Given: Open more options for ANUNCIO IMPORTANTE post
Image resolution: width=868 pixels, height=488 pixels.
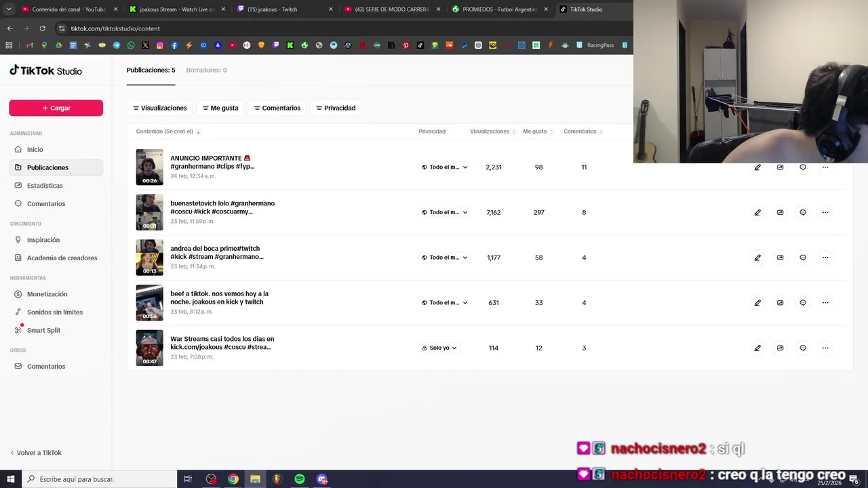Looking at the screenshot, I should [x=825, y=167].
